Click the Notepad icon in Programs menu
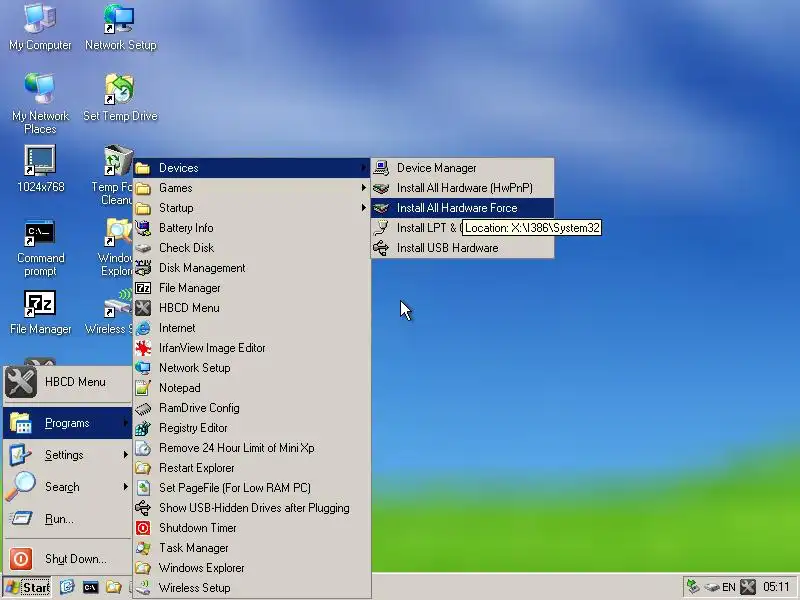This screenshot has height=600, width=800. (143, 388)
